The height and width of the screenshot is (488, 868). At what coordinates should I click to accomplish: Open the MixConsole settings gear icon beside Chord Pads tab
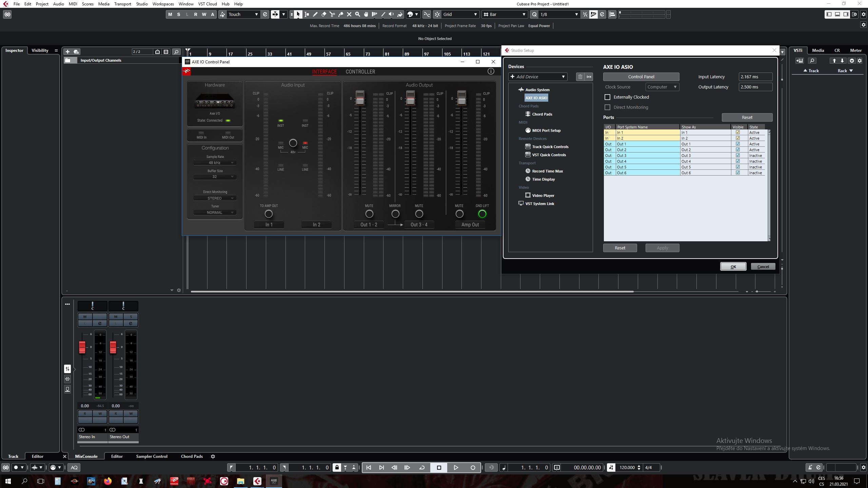tap(213, 456)
